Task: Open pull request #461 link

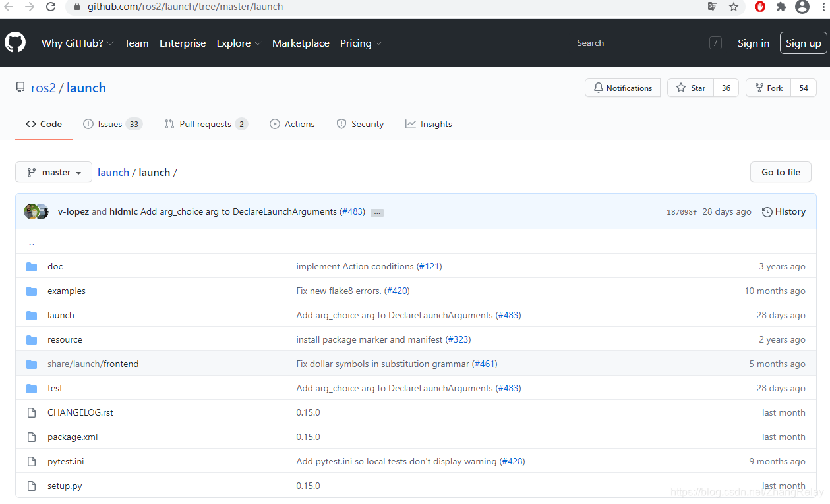Action: (485, 364)
